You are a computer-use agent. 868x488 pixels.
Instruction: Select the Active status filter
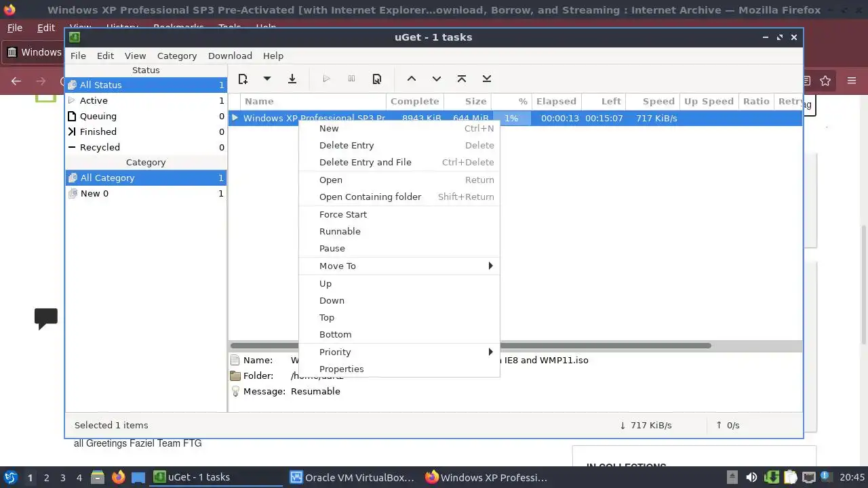point(146,100)
